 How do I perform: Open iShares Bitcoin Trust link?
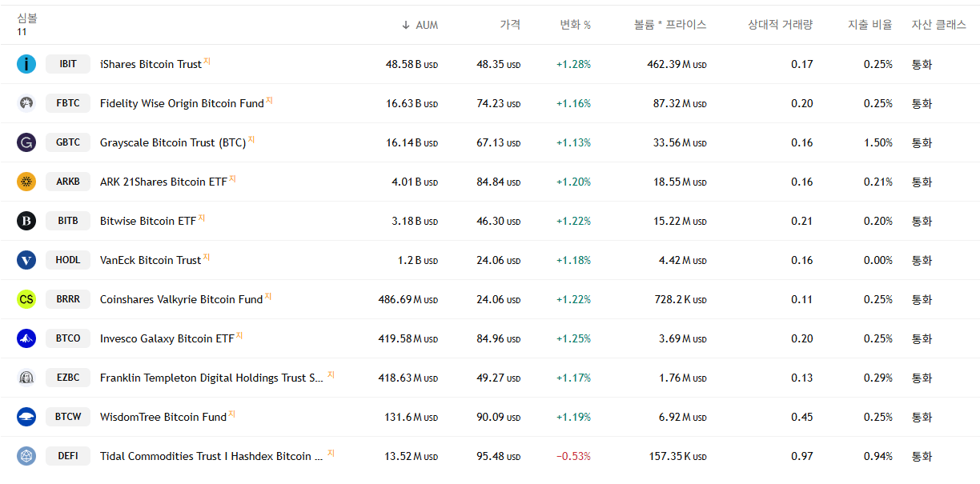click(x=151, y=64)
